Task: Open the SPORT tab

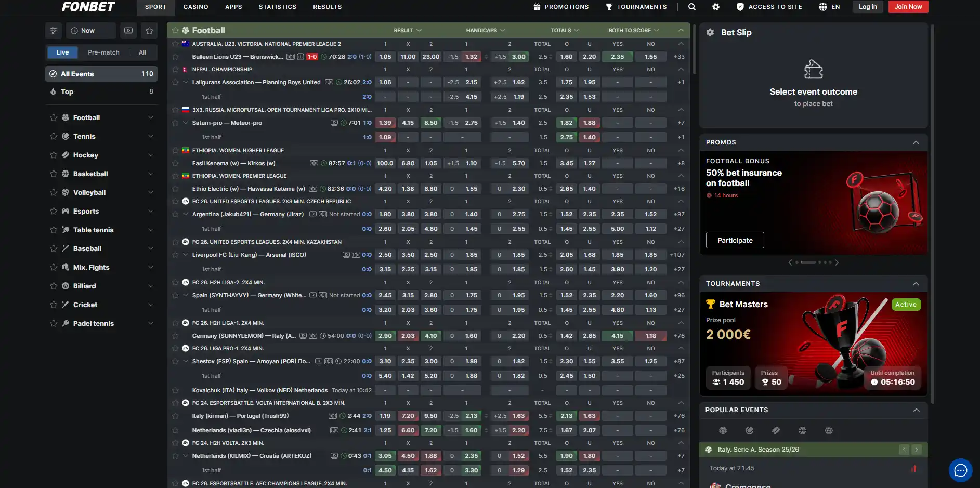Action: (x=156, y=7)
